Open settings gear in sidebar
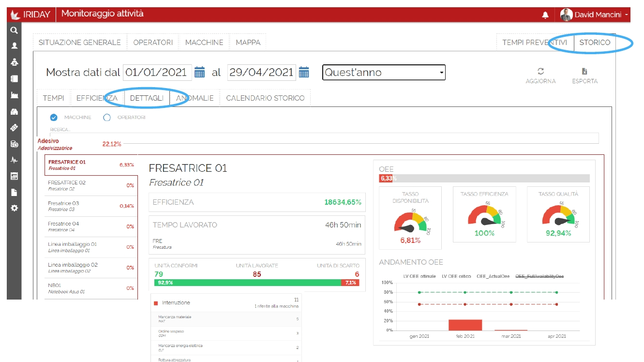 (x=14, y=208)
